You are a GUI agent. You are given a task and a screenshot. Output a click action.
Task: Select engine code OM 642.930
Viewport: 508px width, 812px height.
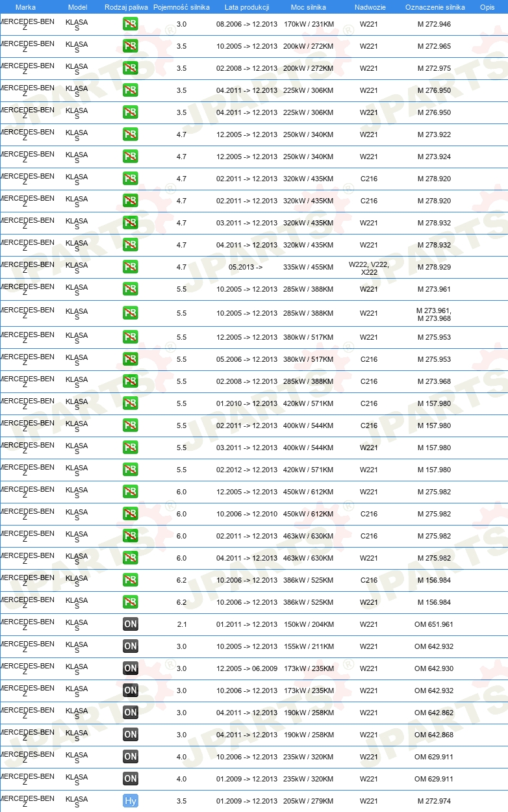tap(434, 669)
